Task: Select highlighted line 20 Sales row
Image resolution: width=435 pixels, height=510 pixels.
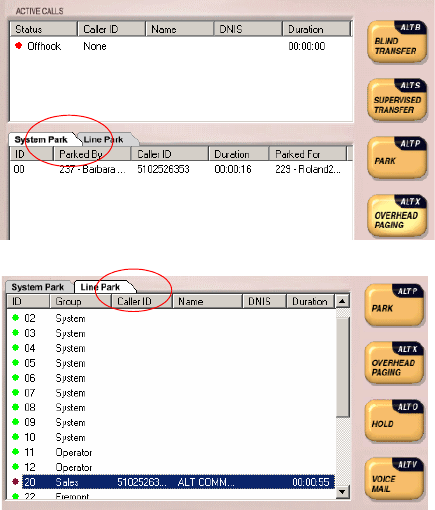Action: pyautogui.click(x=178, y=482)
